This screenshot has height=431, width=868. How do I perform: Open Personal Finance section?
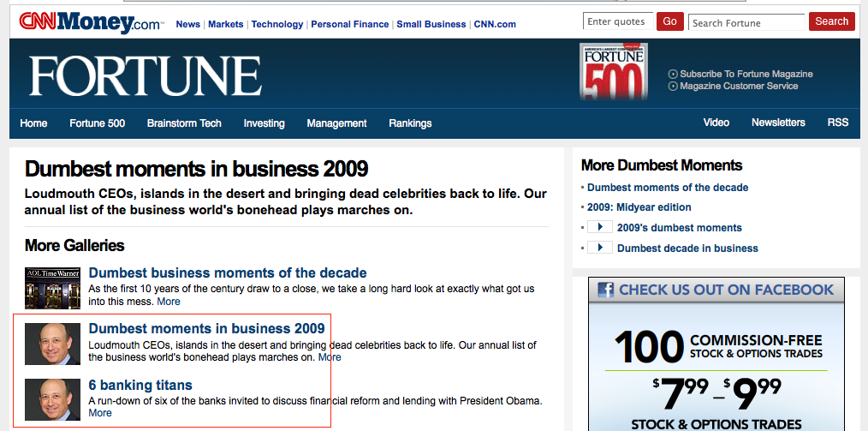tap(350, 24)
